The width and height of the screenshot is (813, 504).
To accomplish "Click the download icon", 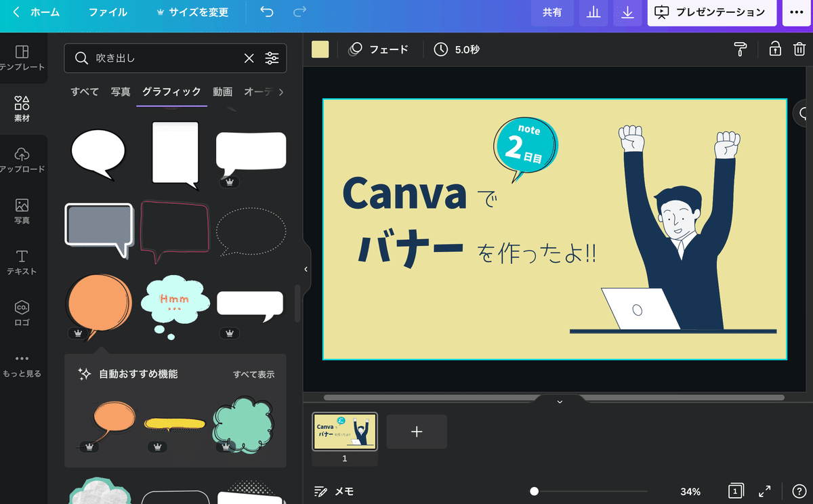I will click(628, 12).
